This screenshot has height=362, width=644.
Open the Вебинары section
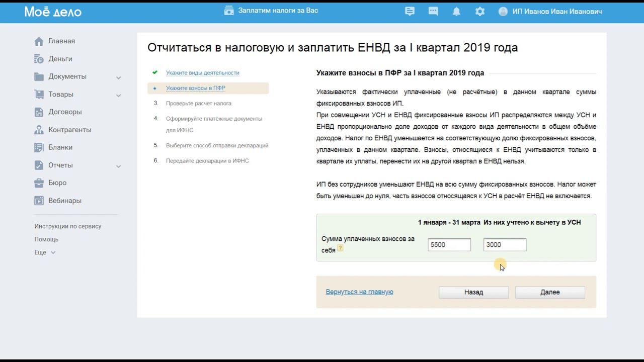tap(65, 201)
